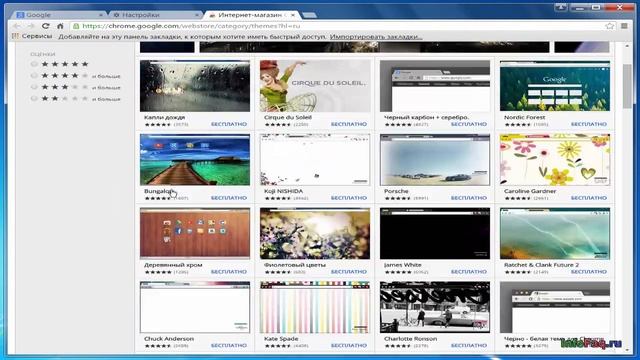
Task: Click the scrollbar up arrow
Action: click(627, 46)
